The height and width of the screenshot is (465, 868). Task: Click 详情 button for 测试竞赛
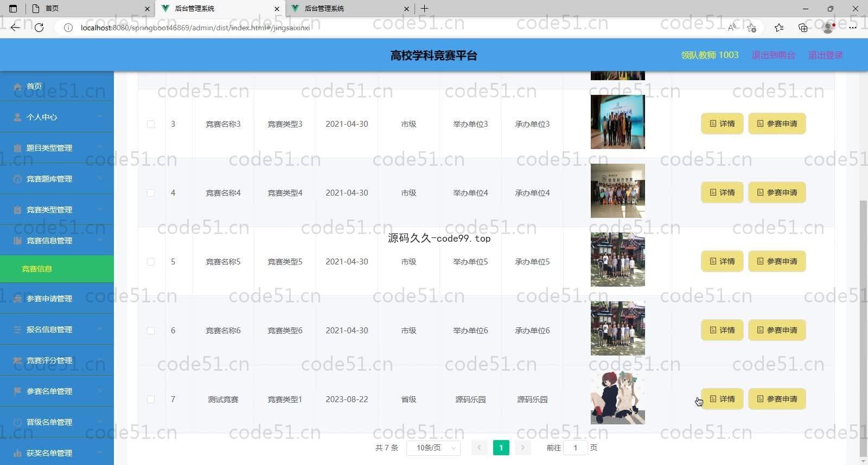722,399
